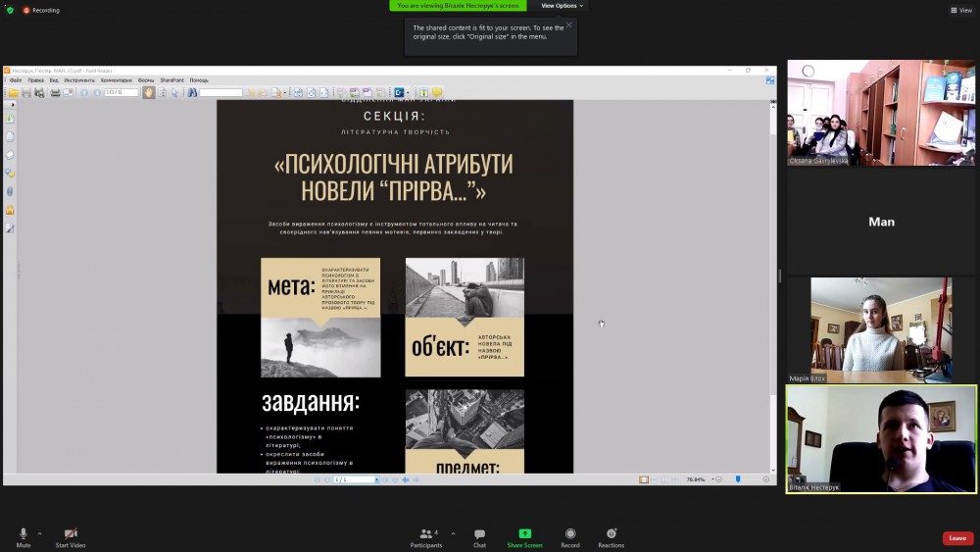The height and width of the screenshot is (552, 980).
Task: Open the Помощь menu
Action: (x=199, y=80)
